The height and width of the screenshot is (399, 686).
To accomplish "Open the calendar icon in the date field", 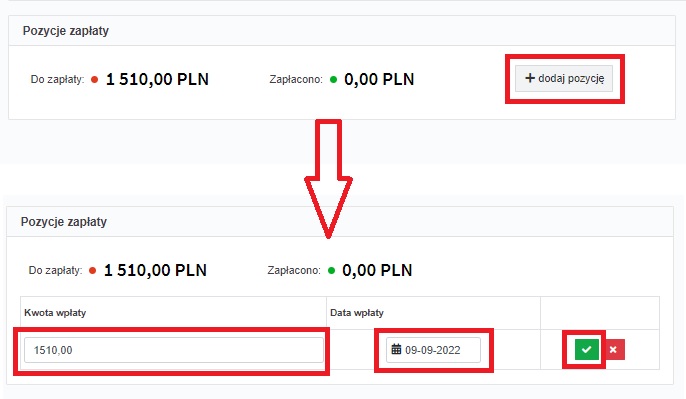I will click(396, 349).
